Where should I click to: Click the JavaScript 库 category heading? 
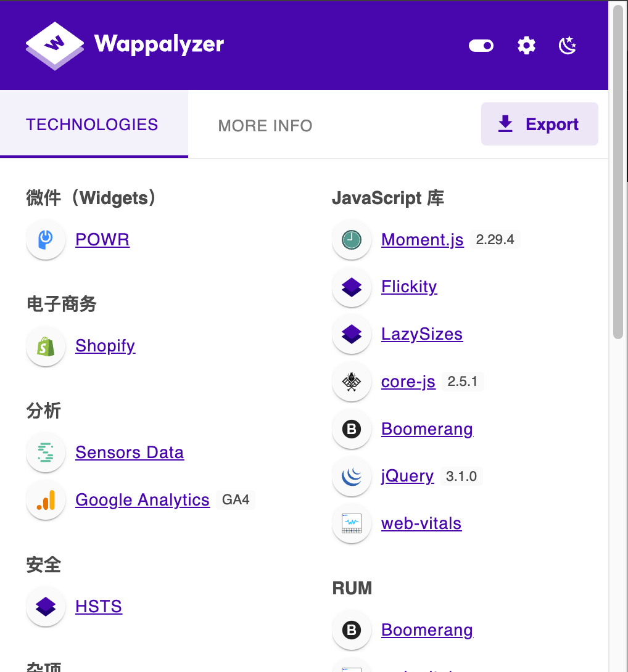click(388, 198)
